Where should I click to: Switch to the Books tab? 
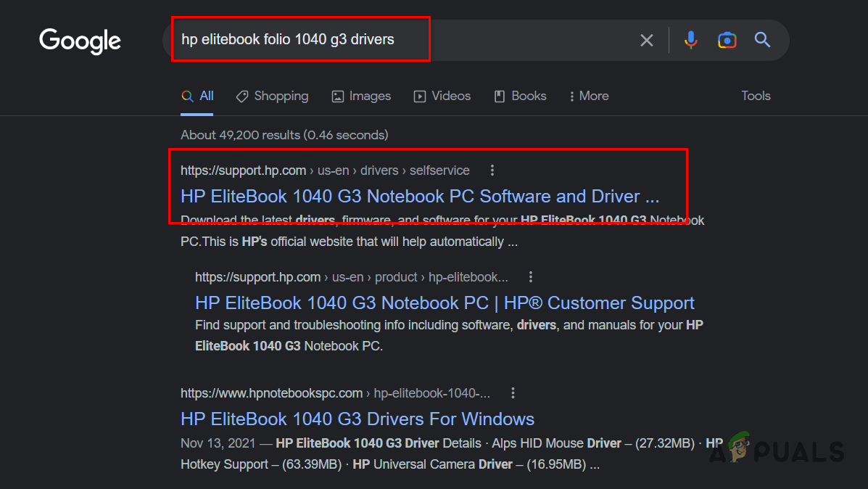point(520,96)
